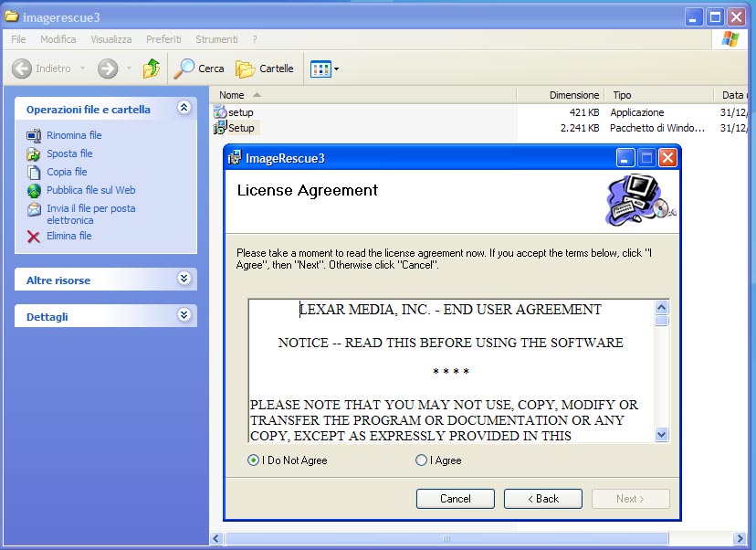Open the ? help menu

tap(255, 39)
